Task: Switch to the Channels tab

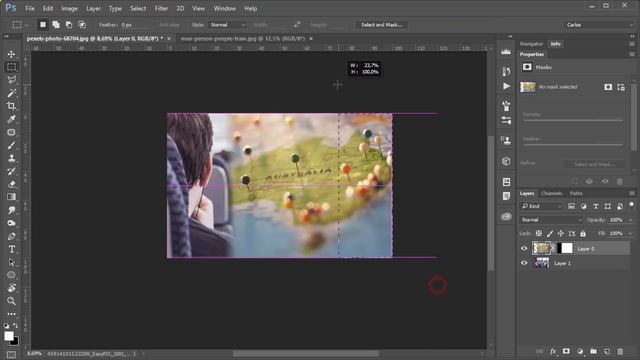Action: pyautogui.click(x=552, y=193)
